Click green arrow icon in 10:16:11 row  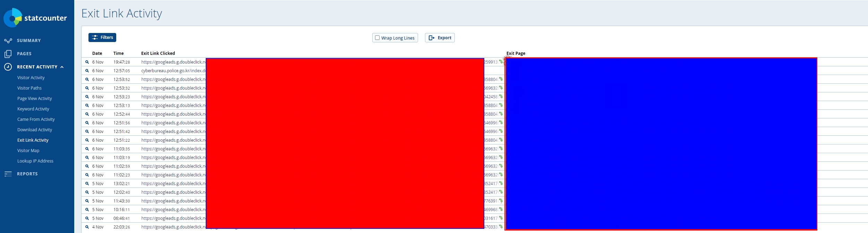click(501, 209)
